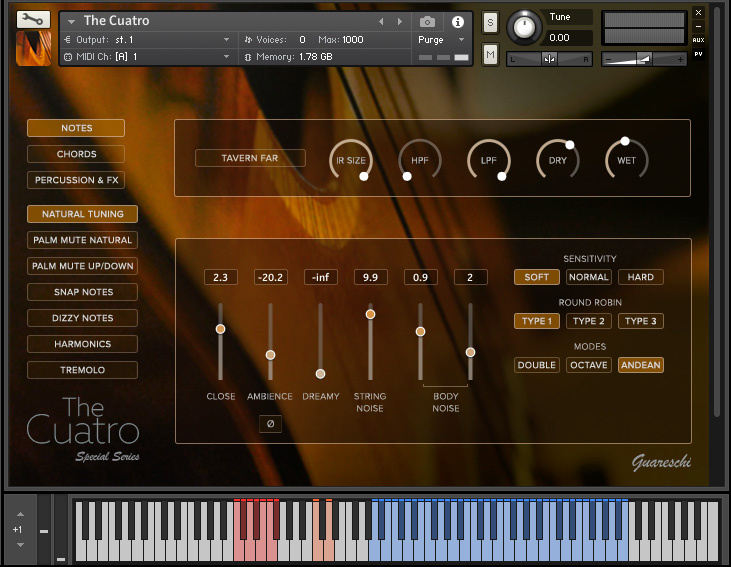The width and height of the screenshot is (731, 567).
Task: Select DIZZY NOTES articulation
Action: (x=83, y=318)
